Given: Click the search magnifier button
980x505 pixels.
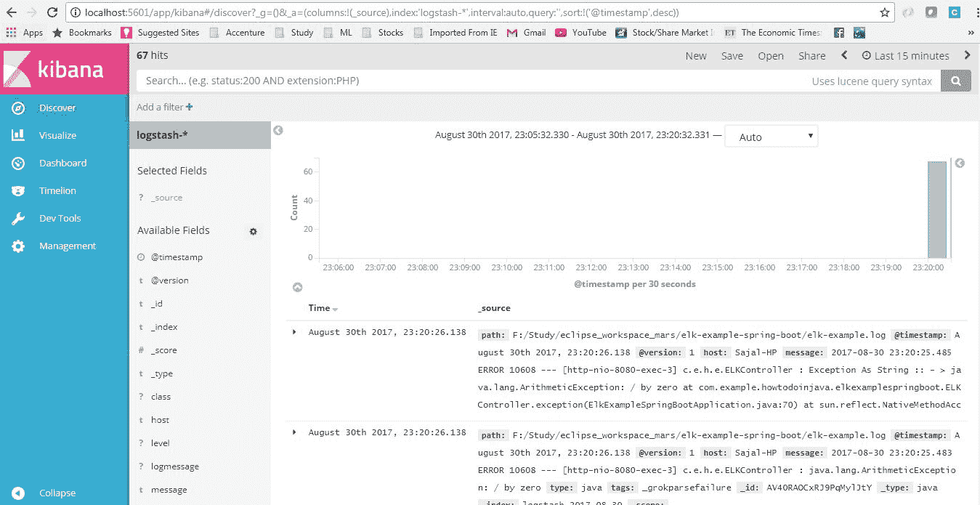Looking at the screenshot, I should [956, 81].
